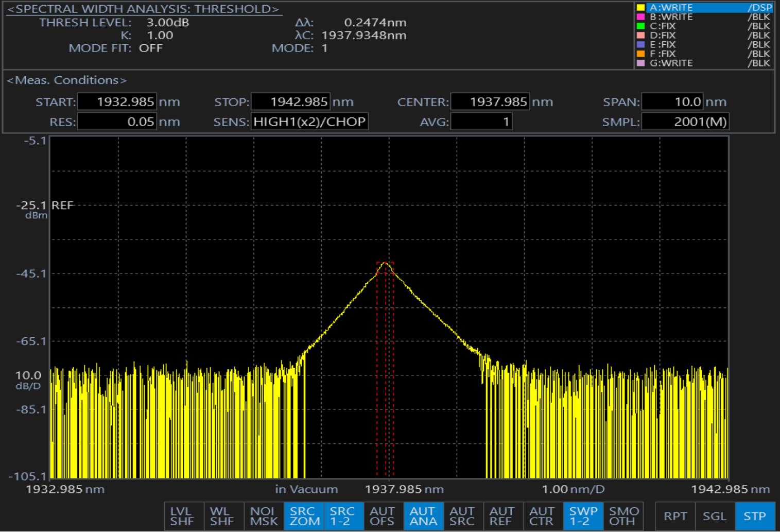Screen dimensions: 780x532
Task: Start repeat sweep with RPT button
Action: click(x=674, y=516)
